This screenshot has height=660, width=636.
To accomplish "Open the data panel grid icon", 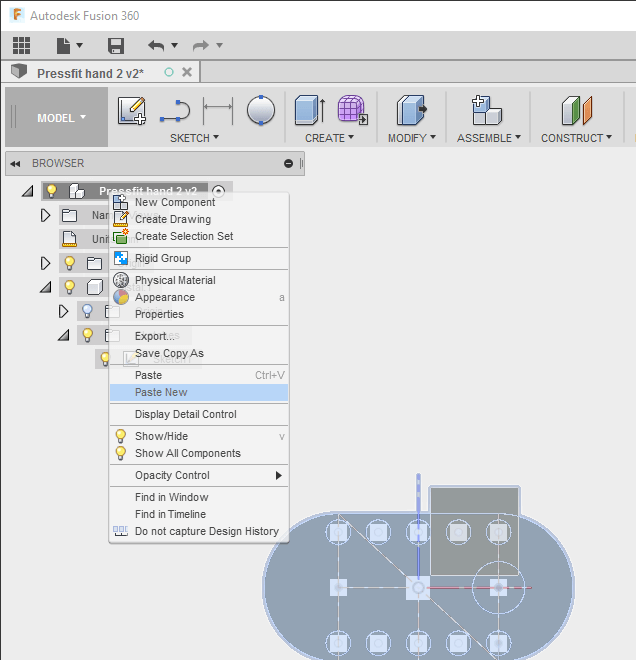I will pyautogui.click(x=21, y=45).
